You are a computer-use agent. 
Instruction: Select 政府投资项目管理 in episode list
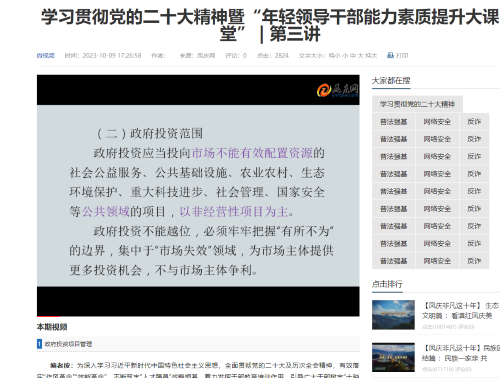point(68,344)
